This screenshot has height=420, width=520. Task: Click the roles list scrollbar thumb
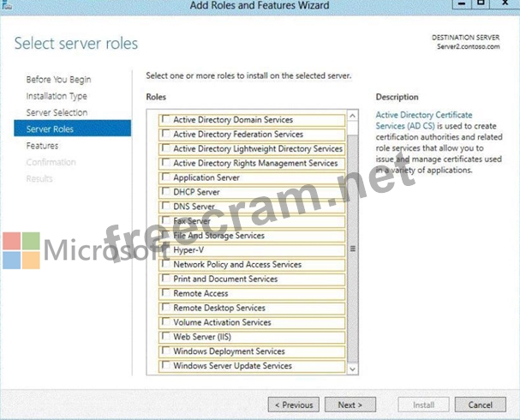click(353, 249)
